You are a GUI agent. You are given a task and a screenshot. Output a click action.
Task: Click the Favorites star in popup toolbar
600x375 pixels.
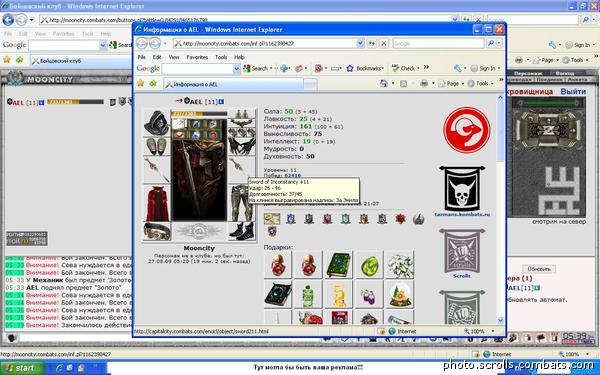coord(140,83)
